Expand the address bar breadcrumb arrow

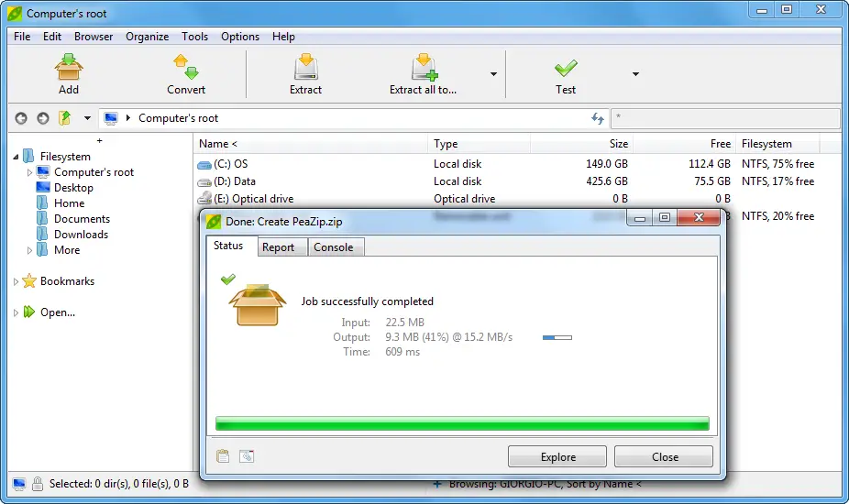[128, 117]
